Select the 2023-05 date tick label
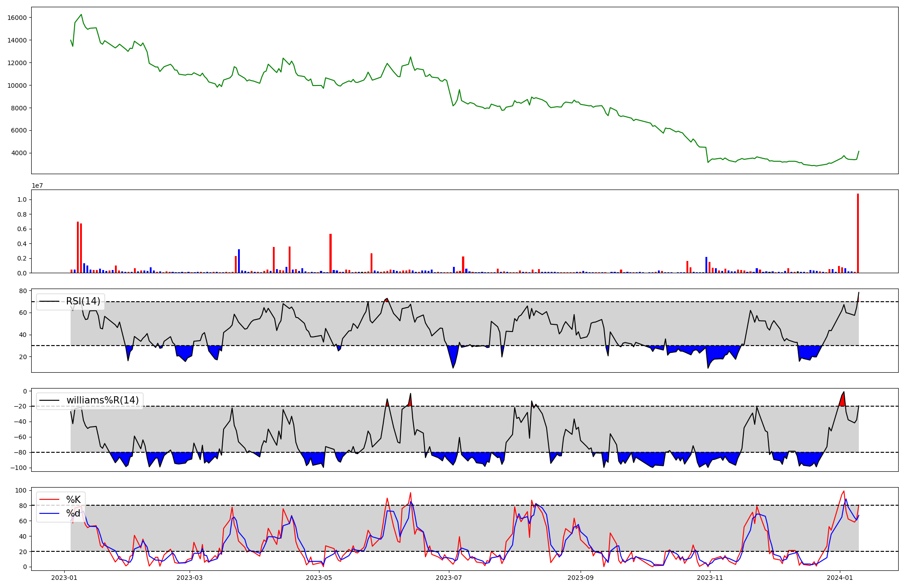905x588 pixels. [319, 578]
